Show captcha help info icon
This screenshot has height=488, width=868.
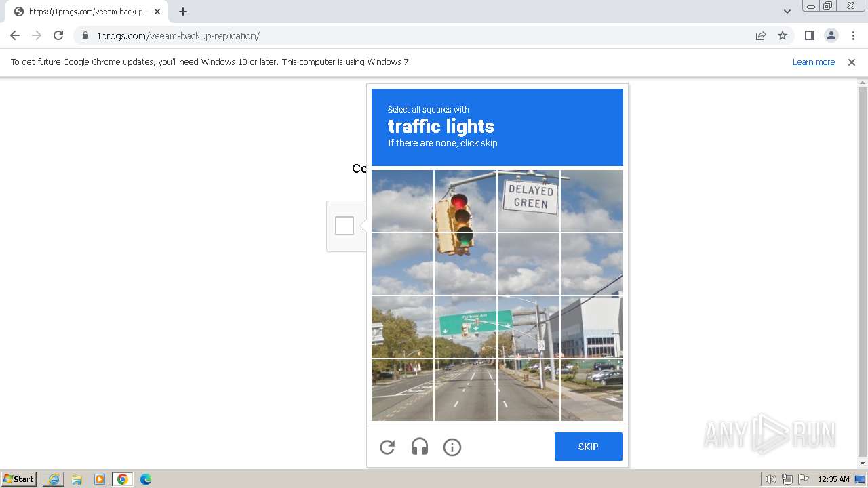pos(452,447)
